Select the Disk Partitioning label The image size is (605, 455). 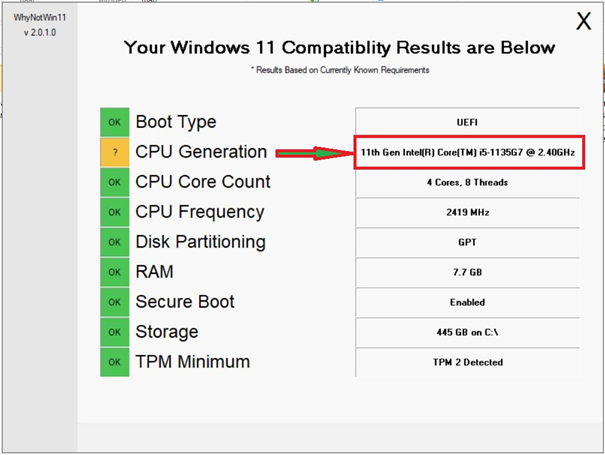click(201, 242)
